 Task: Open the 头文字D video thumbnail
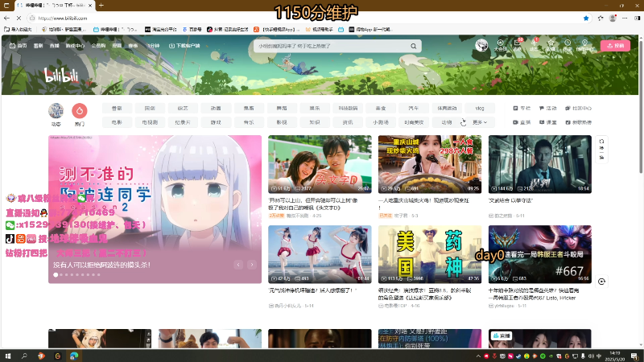[x=320, y=164]
